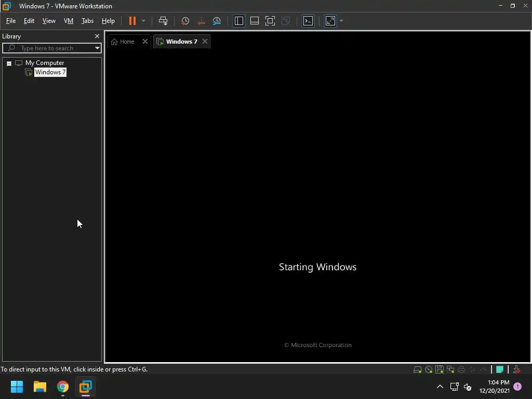The height and width of the screenshot is (399, 532).
Task: Click VMware Workstation taskbar icon
Action: tap(86, 387)
